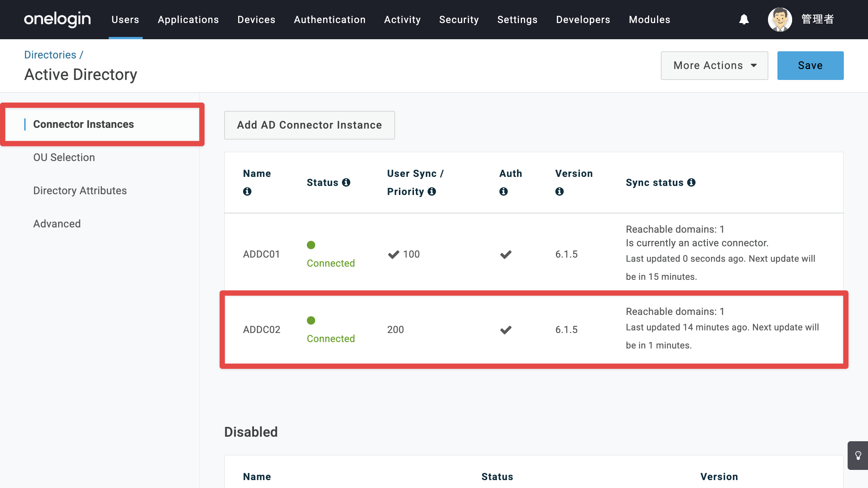Show info tooltip for Name column

pos(247,192)
